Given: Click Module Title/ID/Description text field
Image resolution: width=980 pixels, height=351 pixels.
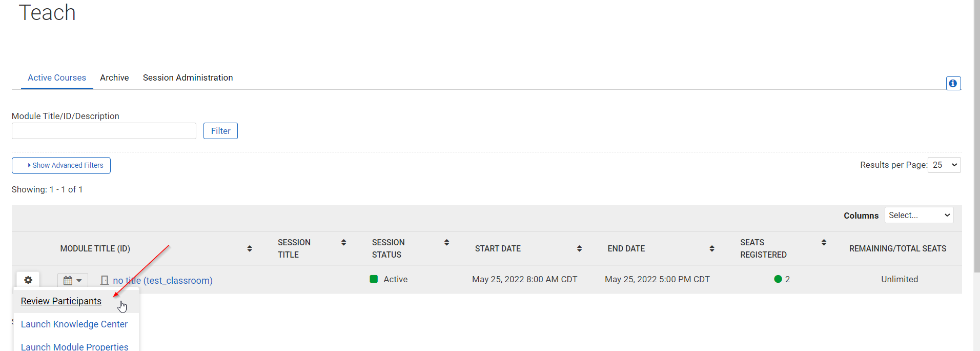Looking at the screenshot, I should click(104, 131).
